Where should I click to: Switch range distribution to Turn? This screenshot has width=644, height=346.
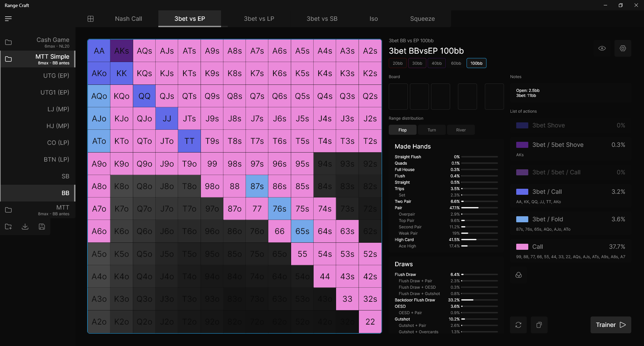432,130
